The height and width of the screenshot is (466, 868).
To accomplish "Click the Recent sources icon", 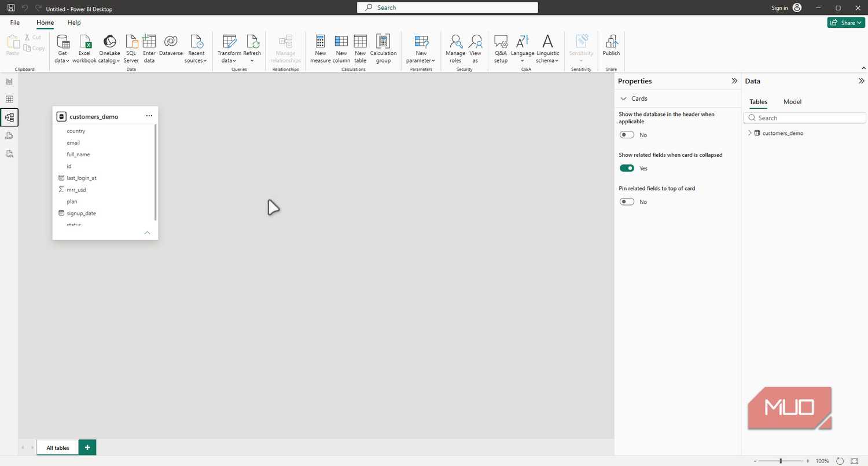I will click(196, 42).
